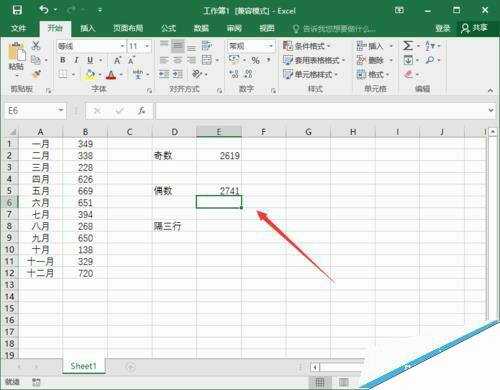
Task: Select cell B5 containing 669
Action: (x=85, y=191)
